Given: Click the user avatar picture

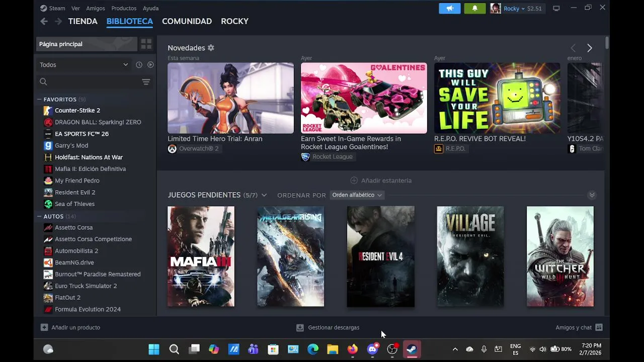Looking at the screenshot, I should (496, 9).
